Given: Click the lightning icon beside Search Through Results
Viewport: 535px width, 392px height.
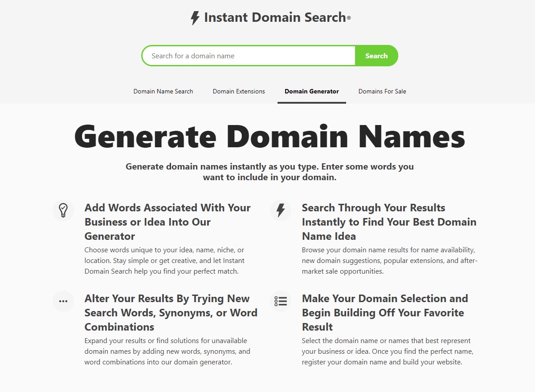Looking at the screenshot, I should [x=281, y=210].
